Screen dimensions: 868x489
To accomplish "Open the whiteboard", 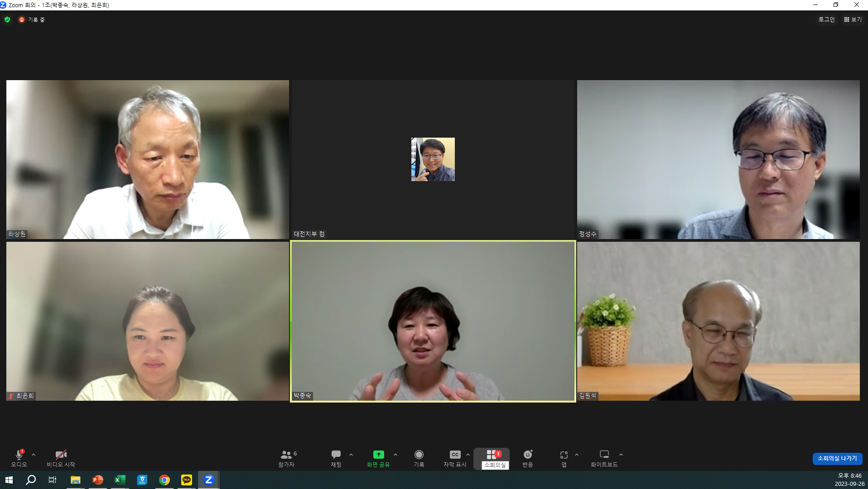I will [604, 458].
